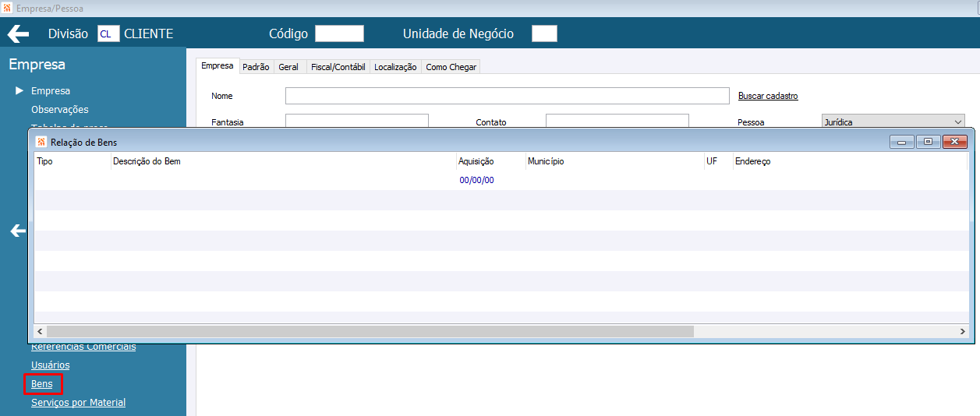
Task: Click the grid's scroll-right arrow
Action: click(963, 331)
